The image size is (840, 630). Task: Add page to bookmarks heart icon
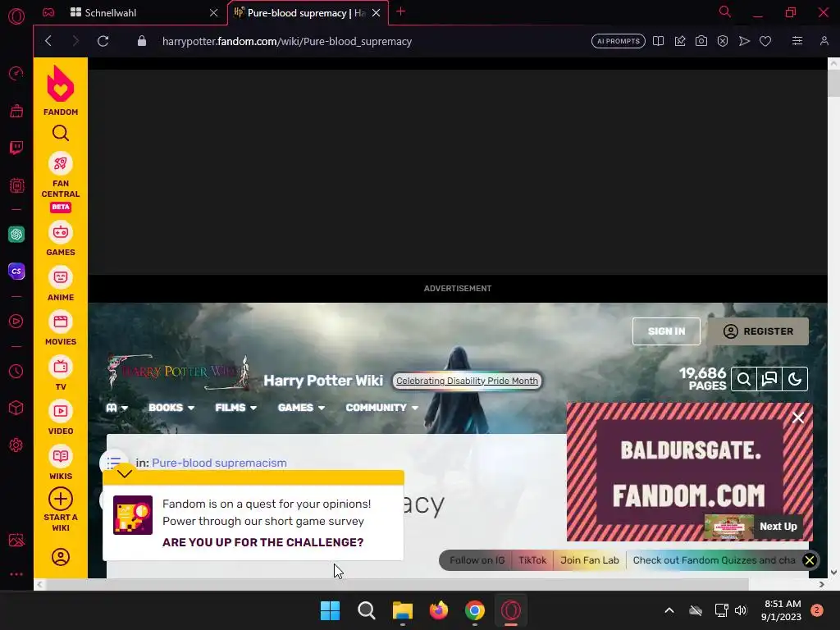pos(765,41)
